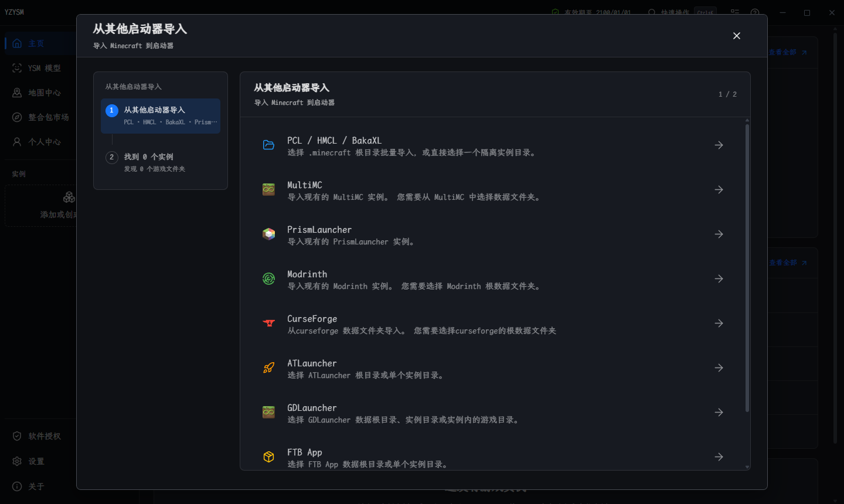Open 主页 in the main sidebar
The height and width of the screenshot is (504, 844).
(x=40, y=43)
